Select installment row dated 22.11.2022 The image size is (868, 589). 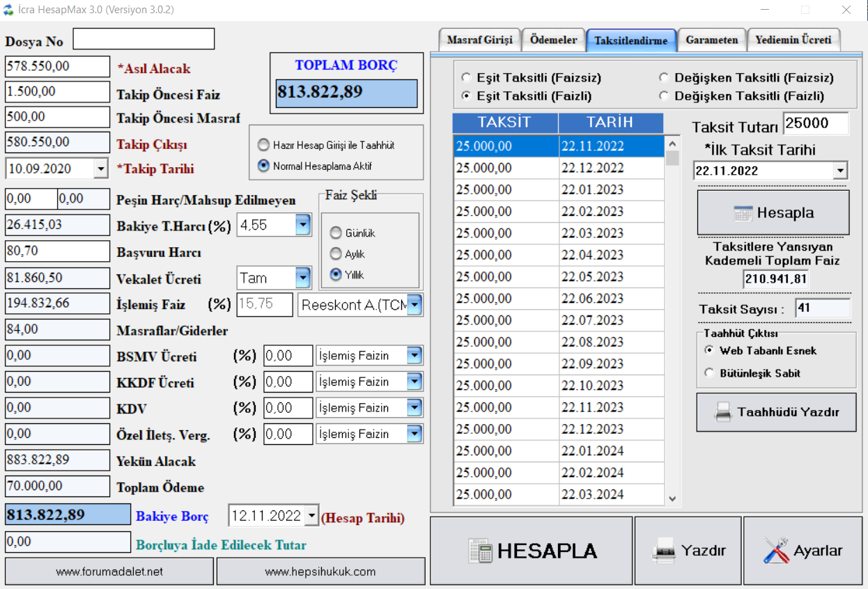tap(559, 146)
